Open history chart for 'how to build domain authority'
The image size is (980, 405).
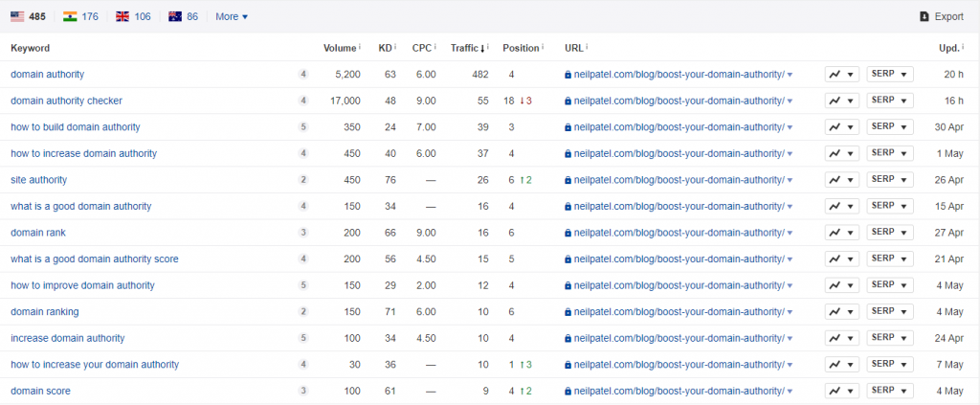[842, 127]
